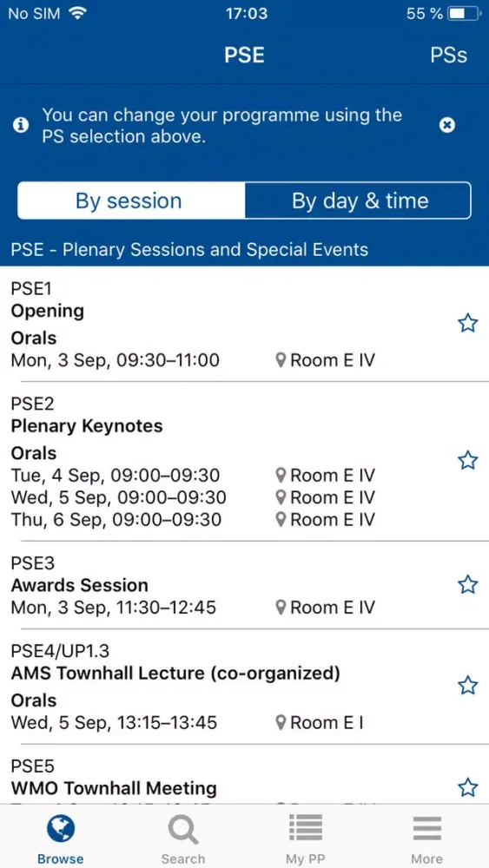The image size is (489, 868).
Task: Open the Browse globe tab
Action: click(61, 838)
